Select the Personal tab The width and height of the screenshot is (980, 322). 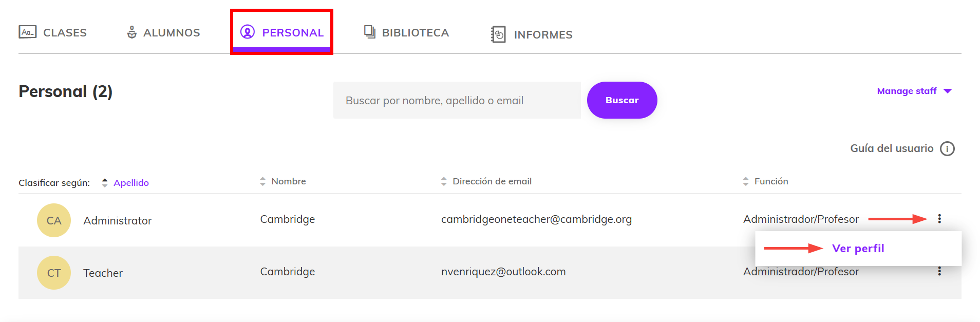click(281, 32)
